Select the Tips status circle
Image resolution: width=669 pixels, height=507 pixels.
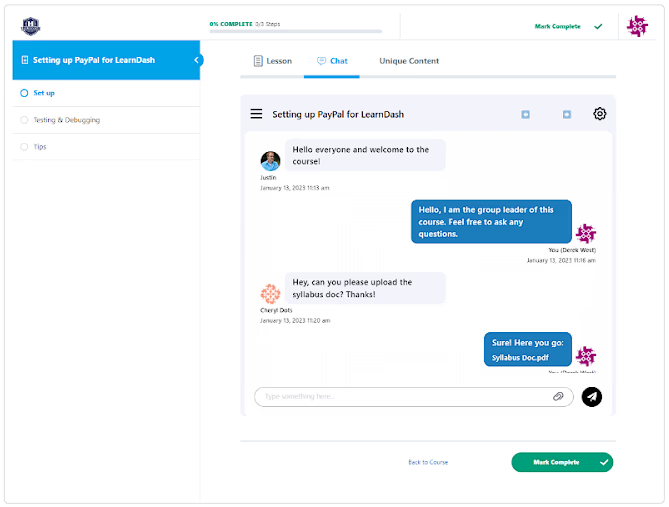tap(24, 147)
